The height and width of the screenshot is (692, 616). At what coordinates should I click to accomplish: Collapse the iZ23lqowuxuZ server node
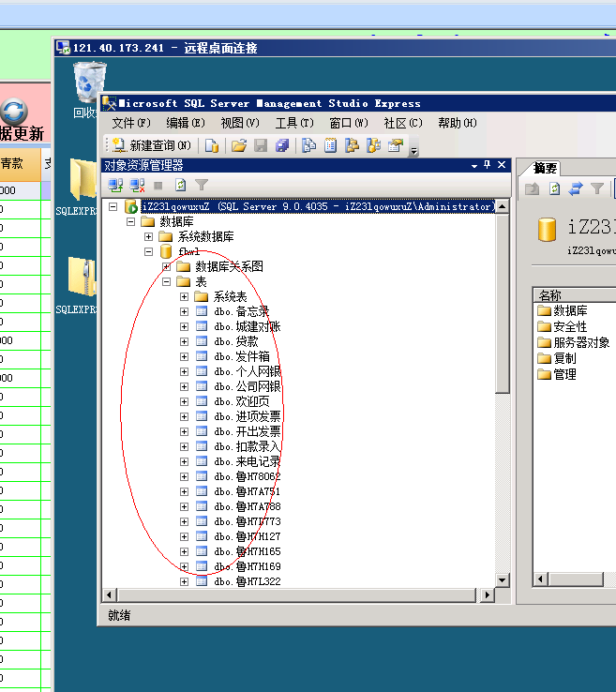(113, 206)
